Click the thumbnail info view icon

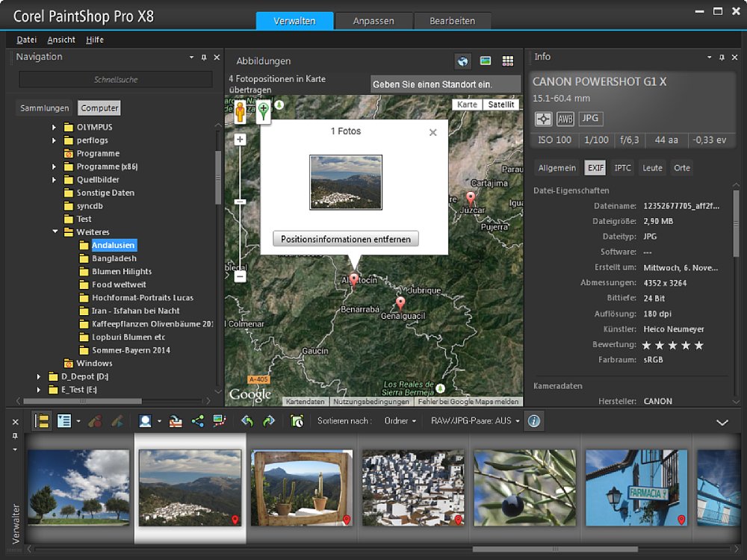point(63,421)
